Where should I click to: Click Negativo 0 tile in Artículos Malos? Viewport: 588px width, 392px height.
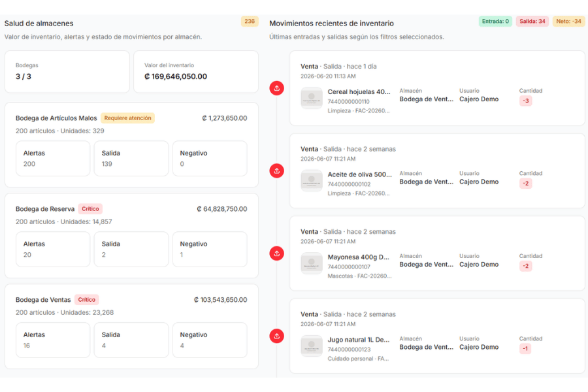[x=210, y=158]
